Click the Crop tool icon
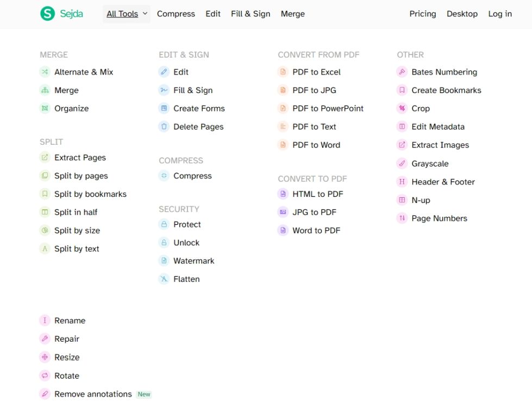The height and width of the screenshot is (408, 532). point(402,108)
